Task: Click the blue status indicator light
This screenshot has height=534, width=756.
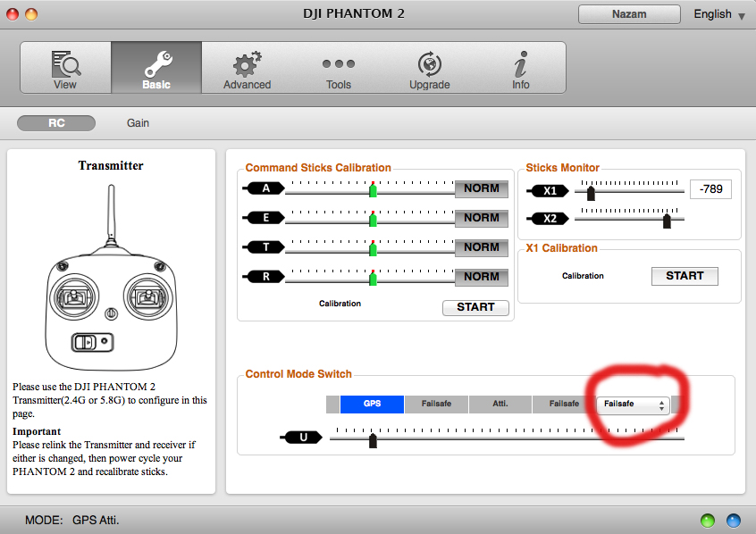Action: [x=734, y=520]
